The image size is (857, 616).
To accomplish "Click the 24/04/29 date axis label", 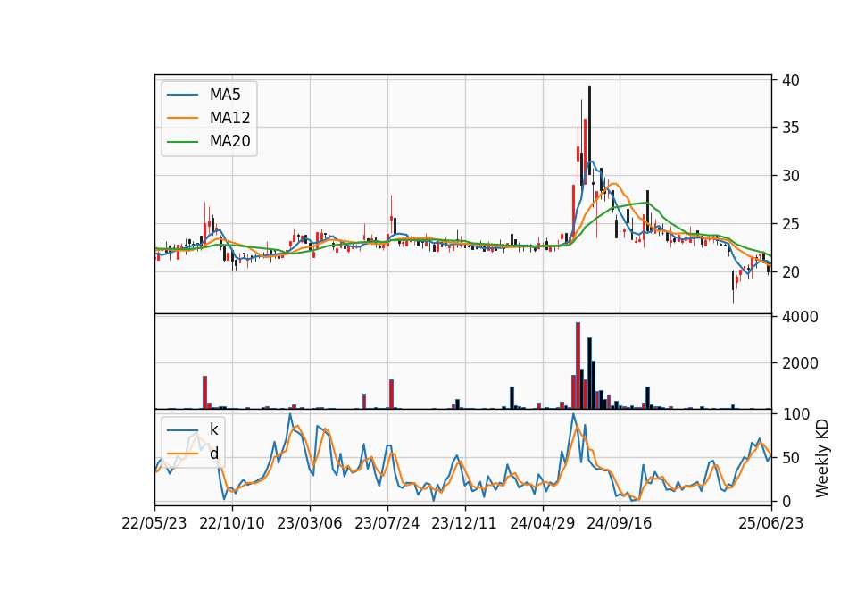I will pos(542,523).
